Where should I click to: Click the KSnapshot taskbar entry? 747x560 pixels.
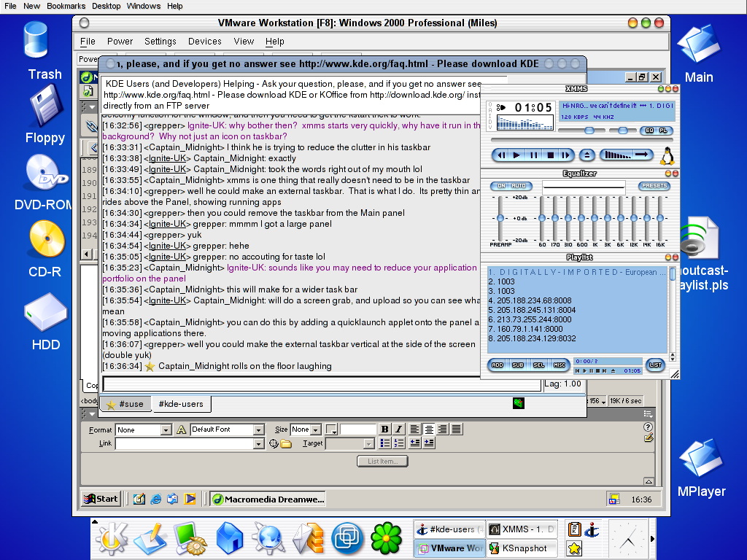(522, 548)
